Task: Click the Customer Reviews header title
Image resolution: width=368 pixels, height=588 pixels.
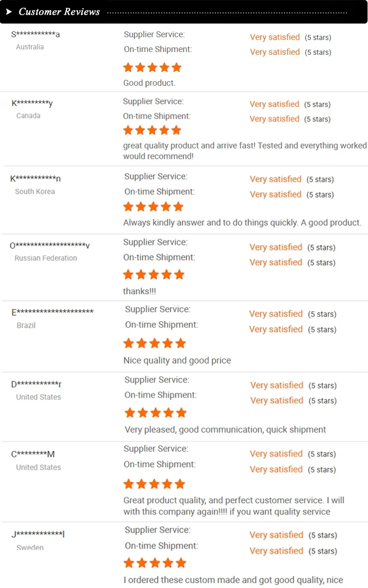Action: coord(59,12)
